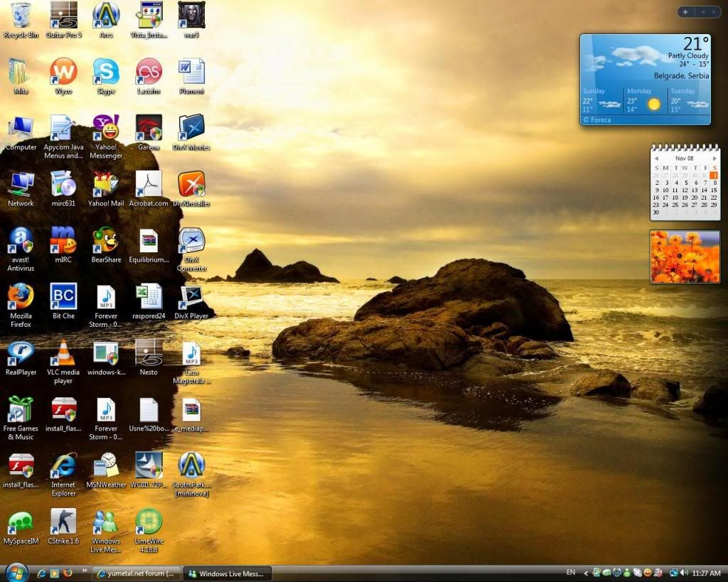The height and width of the screenshot is (582, 728).
Task: Click the volume speaker icon in system tray
Action: (x=684, y=573)
